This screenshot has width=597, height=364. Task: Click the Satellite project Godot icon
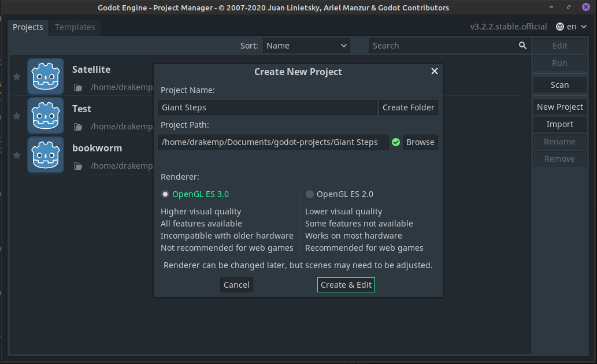(x=46, y=76)
